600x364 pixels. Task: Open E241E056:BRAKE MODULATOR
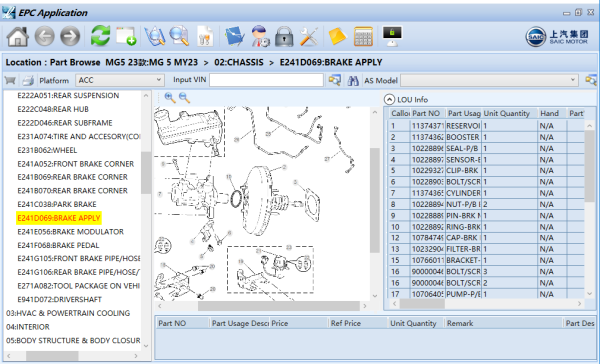(70, 232)
